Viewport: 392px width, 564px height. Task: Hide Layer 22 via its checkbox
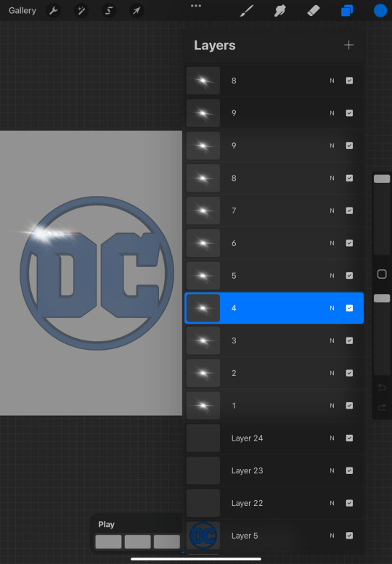[349, 503]
